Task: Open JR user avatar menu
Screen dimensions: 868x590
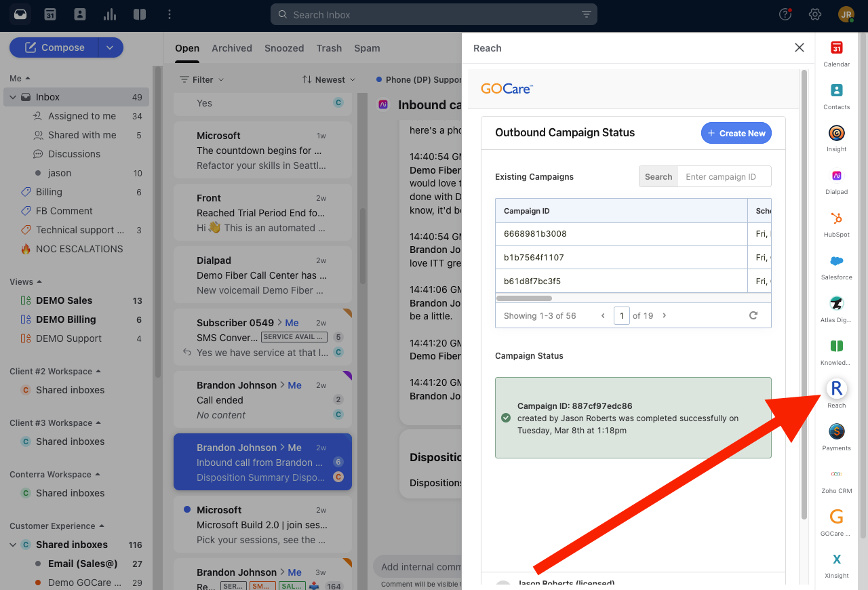Action: coord(846,14)
